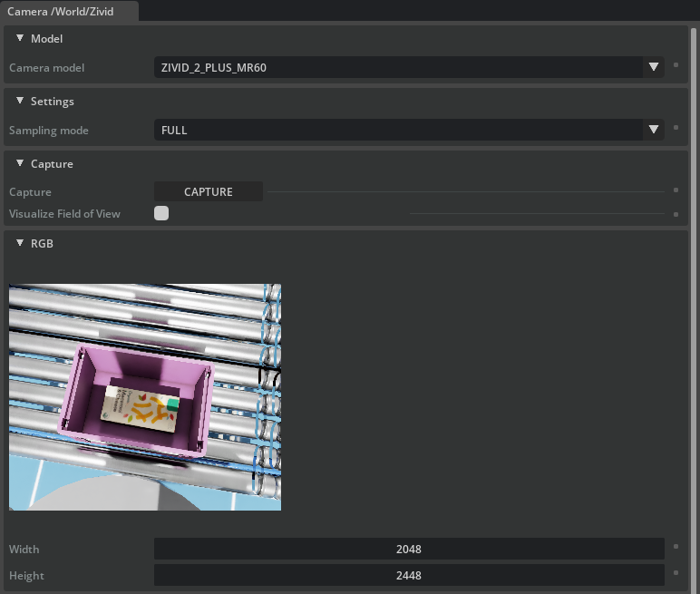Click the square marker beside Width field
The width and height of the screenshot is (700, 594).
pyautogui.click(x=676, y=548)
